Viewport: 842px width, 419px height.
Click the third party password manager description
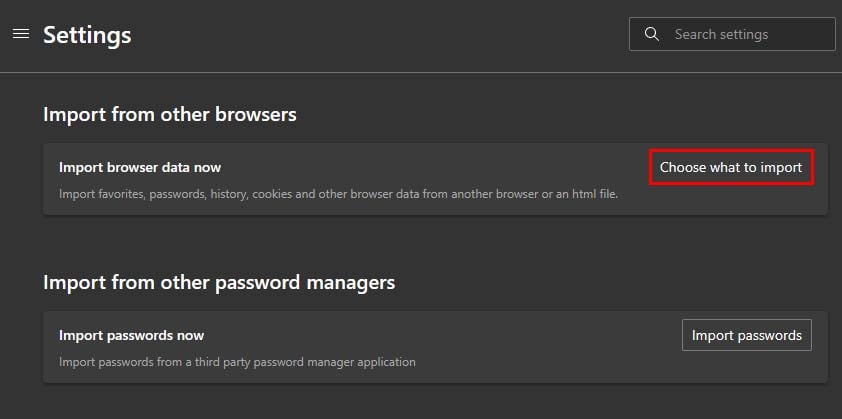237,361
